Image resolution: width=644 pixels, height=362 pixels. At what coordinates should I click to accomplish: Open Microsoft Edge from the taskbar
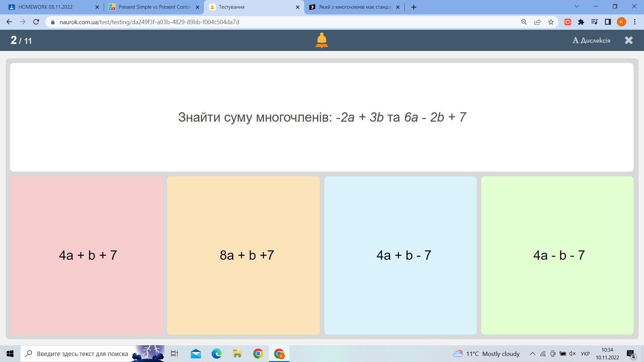click(x=216, y=354)
